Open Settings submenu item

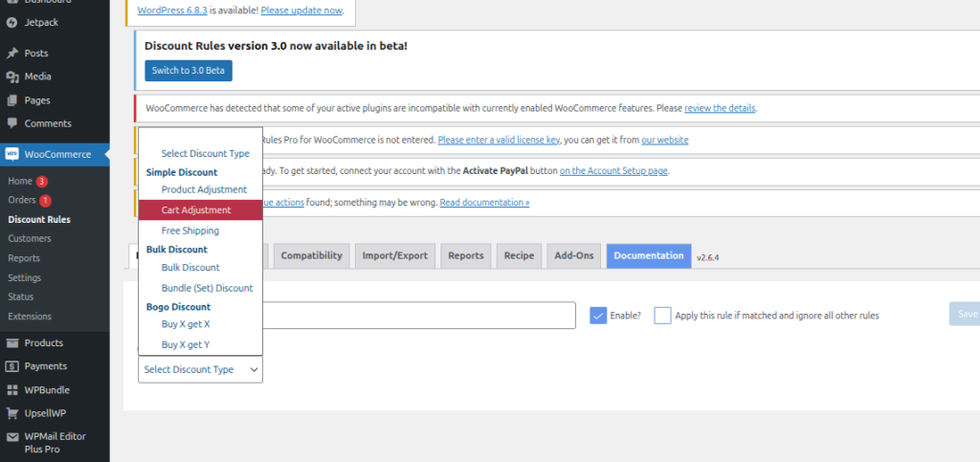pyautogui.click(x=24, y=277)
